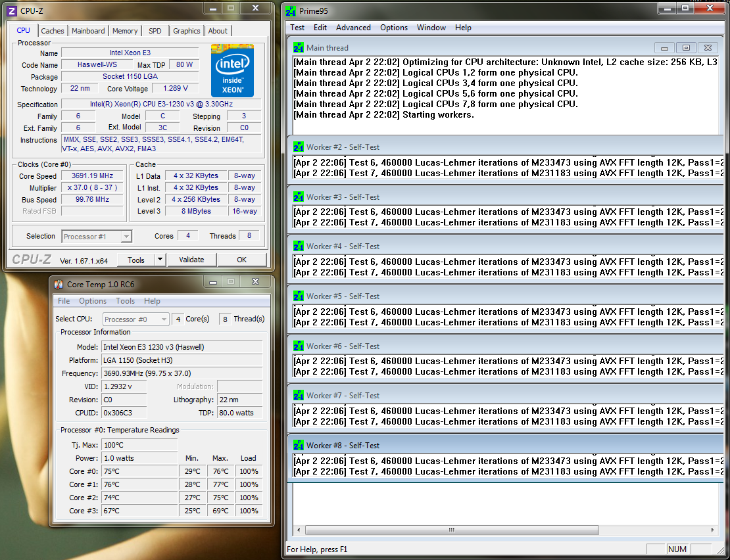Click the Core Temp title bar icon
The width and height of the screenshot is (730, 560).
(x=59, y=284)
